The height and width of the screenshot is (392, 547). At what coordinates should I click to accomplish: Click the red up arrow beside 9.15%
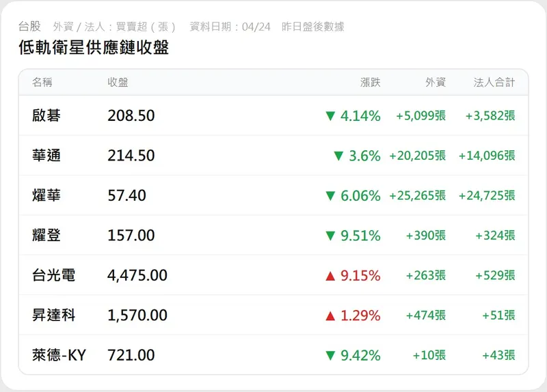(330, 276)
